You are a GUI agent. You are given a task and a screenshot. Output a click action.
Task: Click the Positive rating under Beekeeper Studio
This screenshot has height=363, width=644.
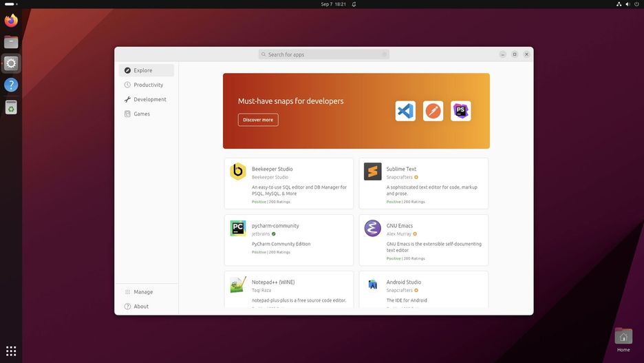click(259, 202)
